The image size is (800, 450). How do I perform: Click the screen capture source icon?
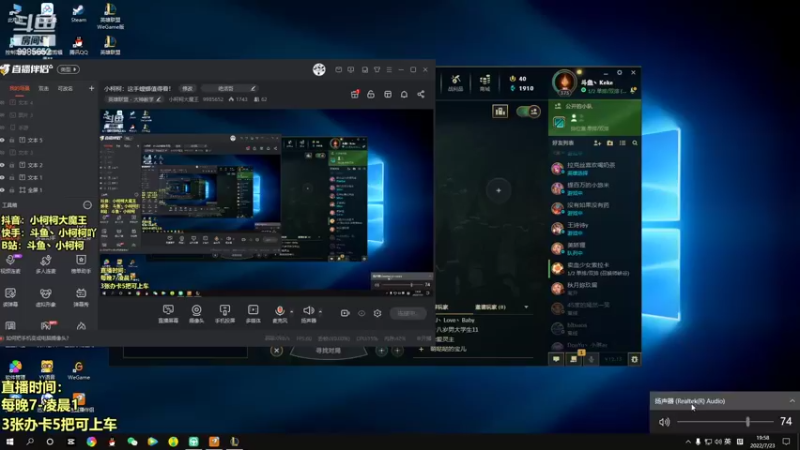coord(168,310)
